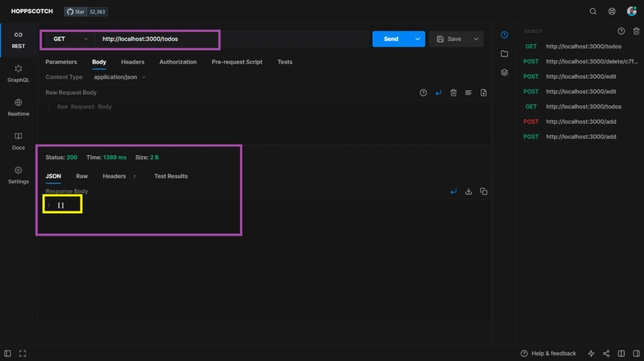Toggle the layout orientation icon
The height and width of the screenshot is (361, 644).
click(x=621, y=354)
